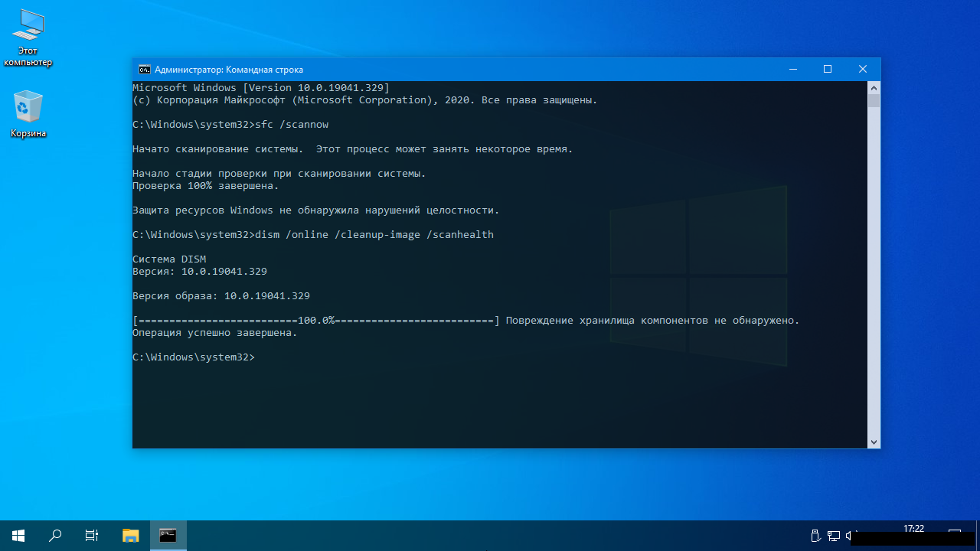Click 'Повреждение хранилища компонентов не обнаружено.' text
Viewport: 980px width, 551px height.
point(653,320)
